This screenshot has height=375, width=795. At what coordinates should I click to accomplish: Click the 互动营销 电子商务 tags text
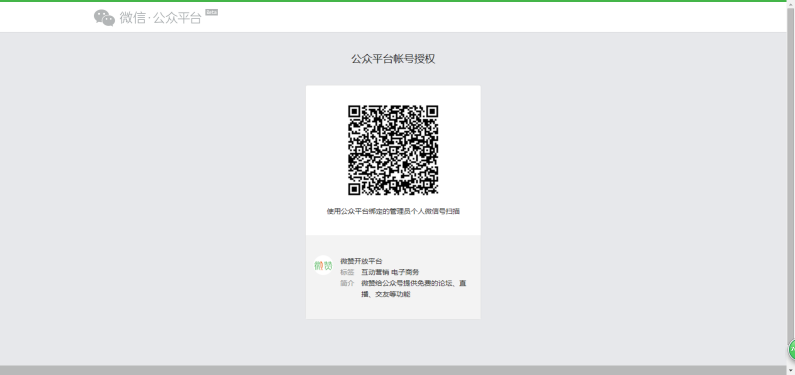coord(390,272)
